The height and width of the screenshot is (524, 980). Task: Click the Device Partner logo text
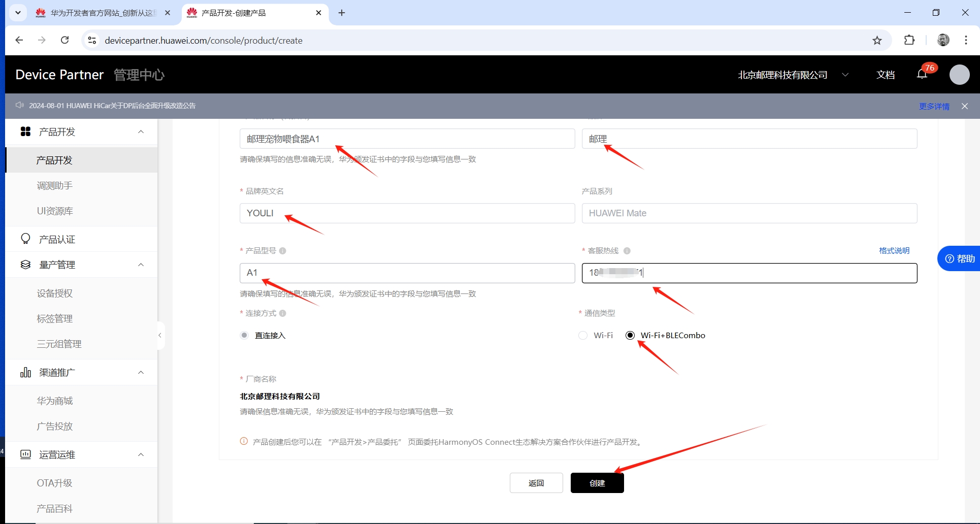(59, 75)
